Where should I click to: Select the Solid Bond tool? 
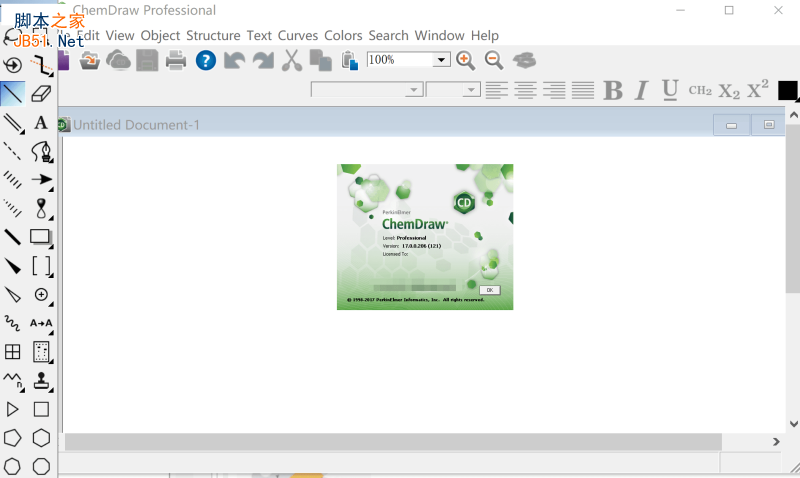click(x=12, y=93)
